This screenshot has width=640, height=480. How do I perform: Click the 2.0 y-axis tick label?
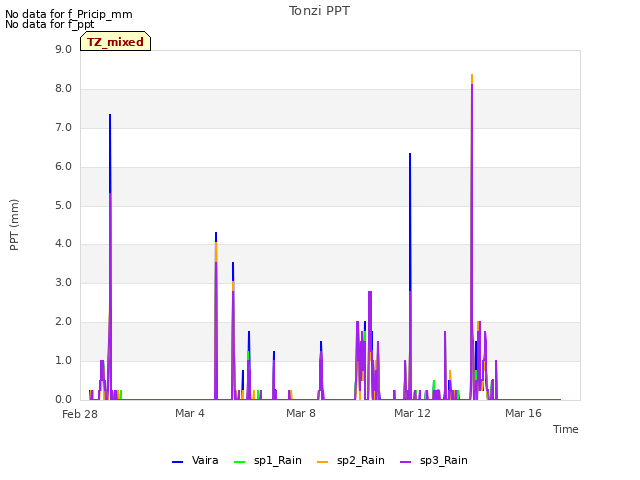[x=63, y=321]
